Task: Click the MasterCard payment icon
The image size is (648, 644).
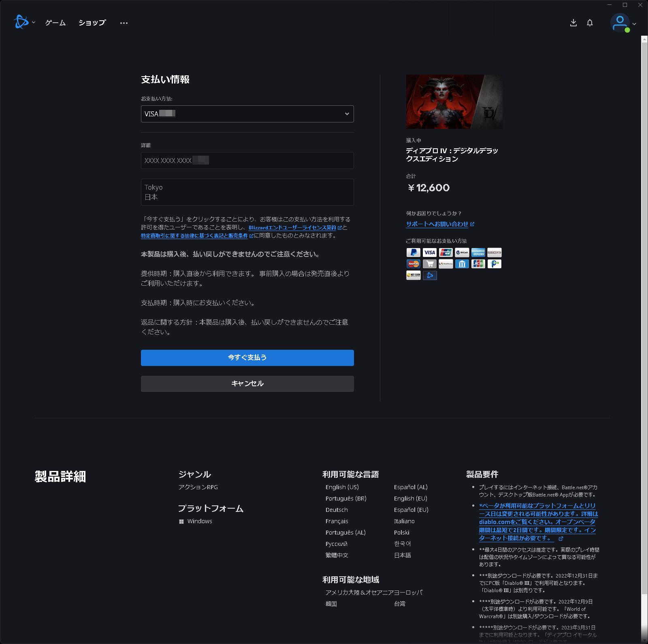Action: click(414, 264)
